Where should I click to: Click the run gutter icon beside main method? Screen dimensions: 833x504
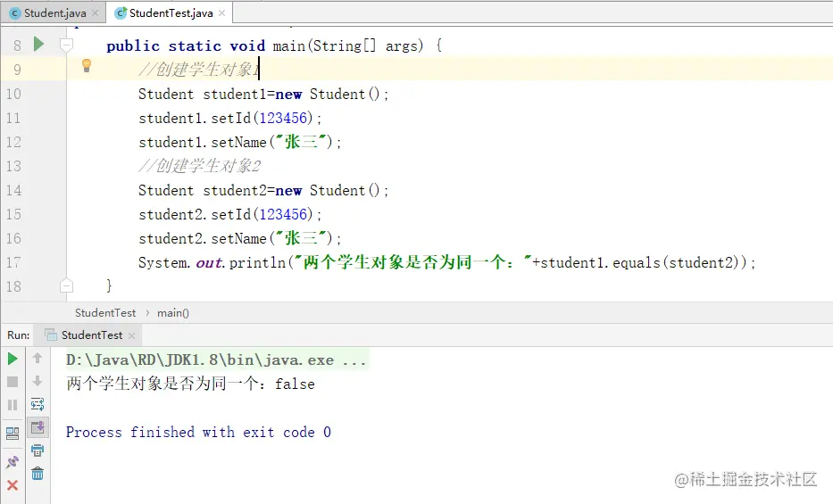coord(38,44)
